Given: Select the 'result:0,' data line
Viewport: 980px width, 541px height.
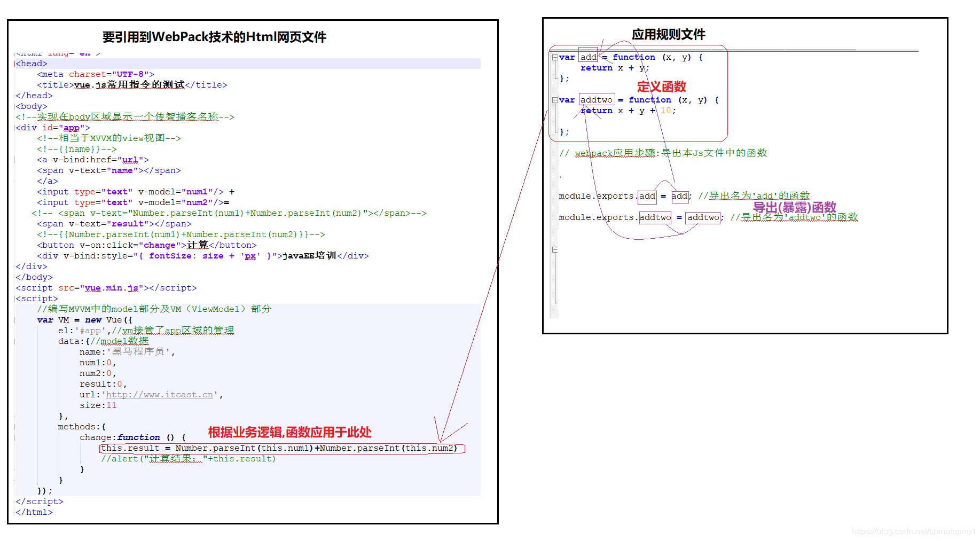Looking at the screenshot, I should click(103, 384).
